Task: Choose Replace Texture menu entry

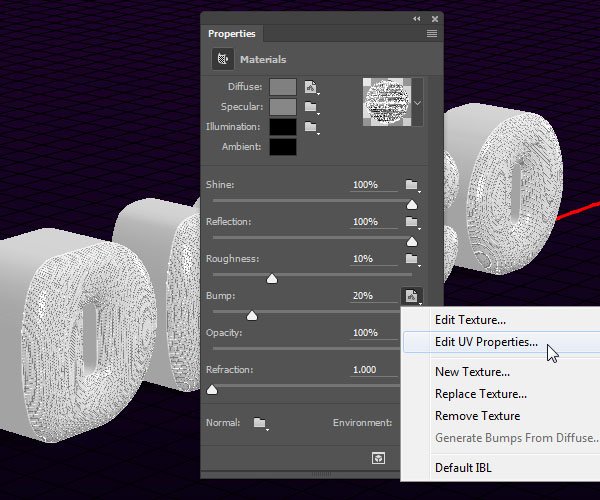Action: (x=481, y=394)
